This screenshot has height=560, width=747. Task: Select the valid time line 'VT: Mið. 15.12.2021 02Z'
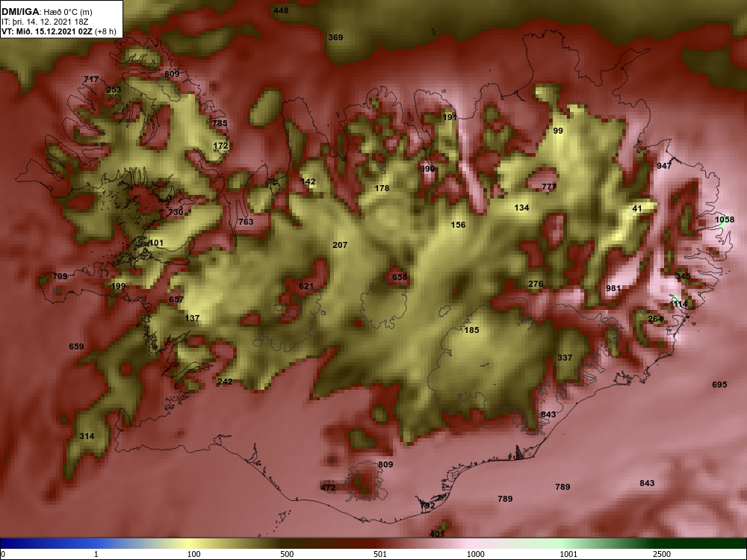[x=48, y=32]
